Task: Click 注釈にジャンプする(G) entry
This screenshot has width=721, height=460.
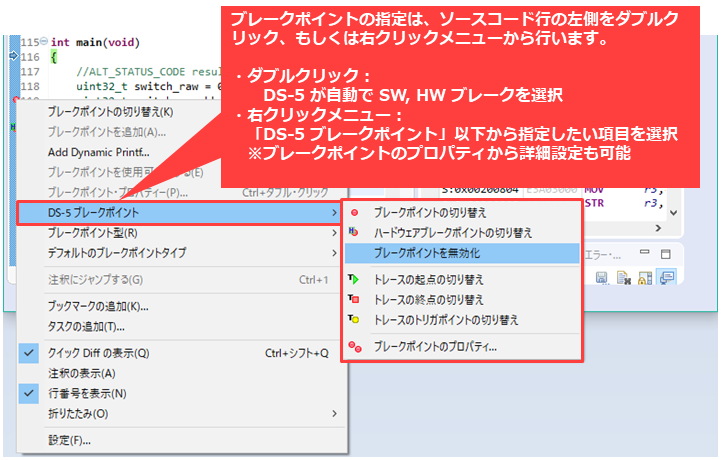Action: tap(182, 280)
